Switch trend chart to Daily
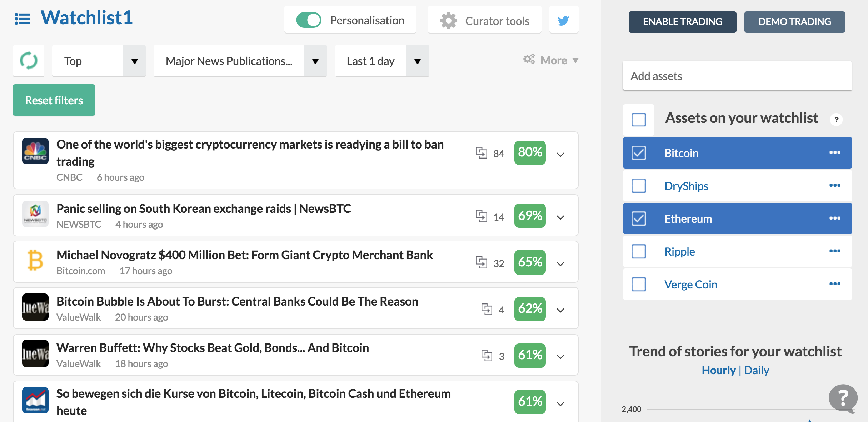Image resolution: width=868 pixels, height=422 pixels. pos(757,370)
